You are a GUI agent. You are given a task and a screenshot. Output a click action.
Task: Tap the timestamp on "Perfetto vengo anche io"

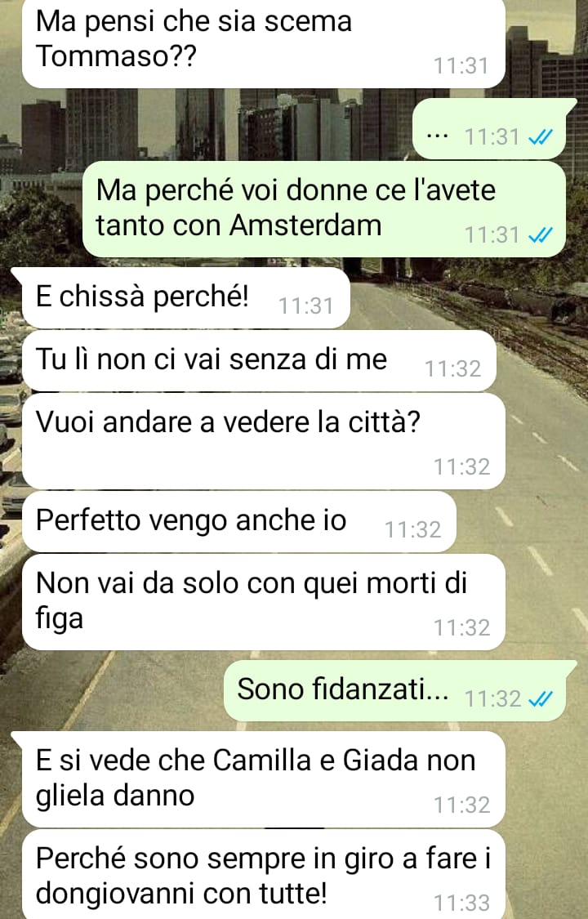pos(413,530)
